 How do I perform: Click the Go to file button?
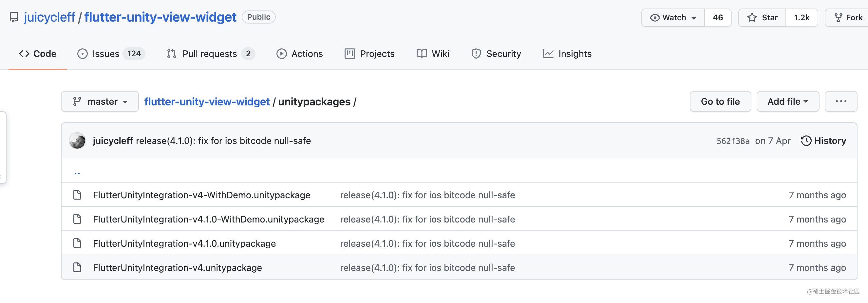pyautogui.click(x=720, y=101)
